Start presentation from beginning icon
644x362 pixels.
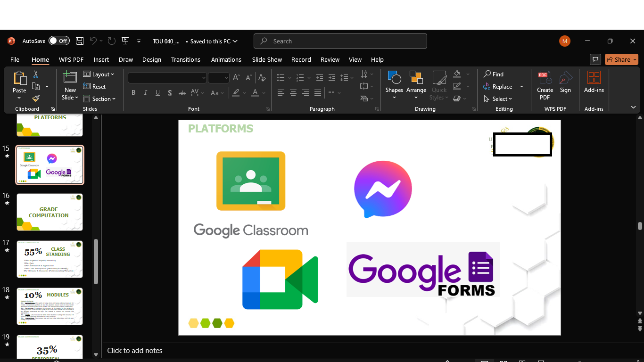[125, 41]
